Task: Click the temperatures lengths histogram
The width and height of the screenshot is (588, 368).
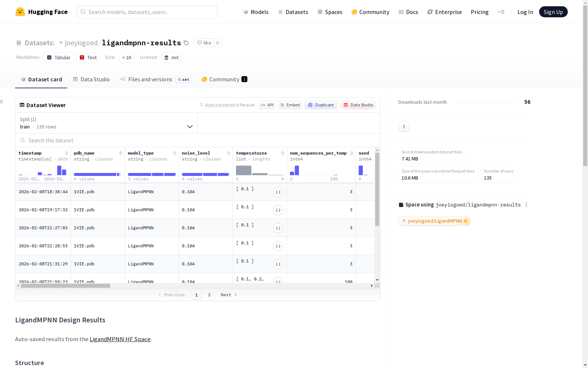Action: pos(260,170)
